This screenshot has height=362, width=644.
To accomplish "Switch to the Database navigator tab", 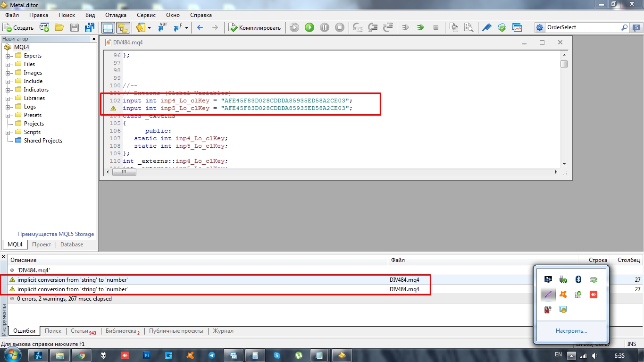I will 72,244.
